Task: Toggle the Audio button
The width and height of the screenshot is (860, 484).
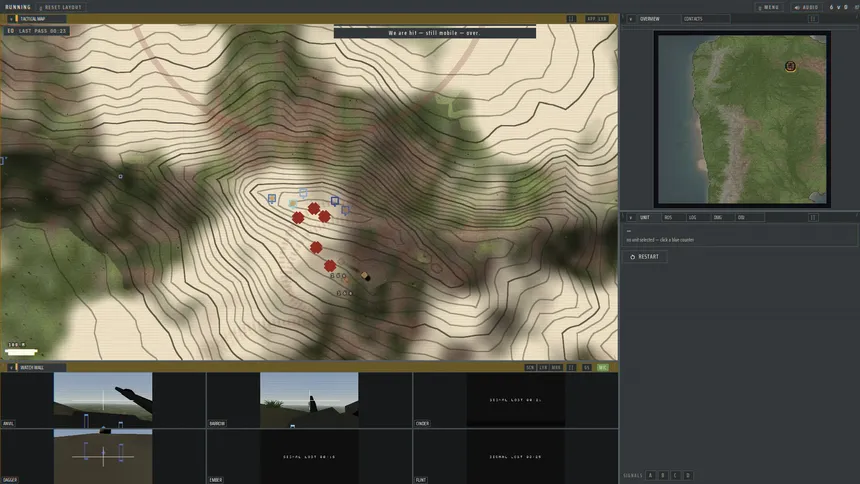Action: tap(806, 7)
